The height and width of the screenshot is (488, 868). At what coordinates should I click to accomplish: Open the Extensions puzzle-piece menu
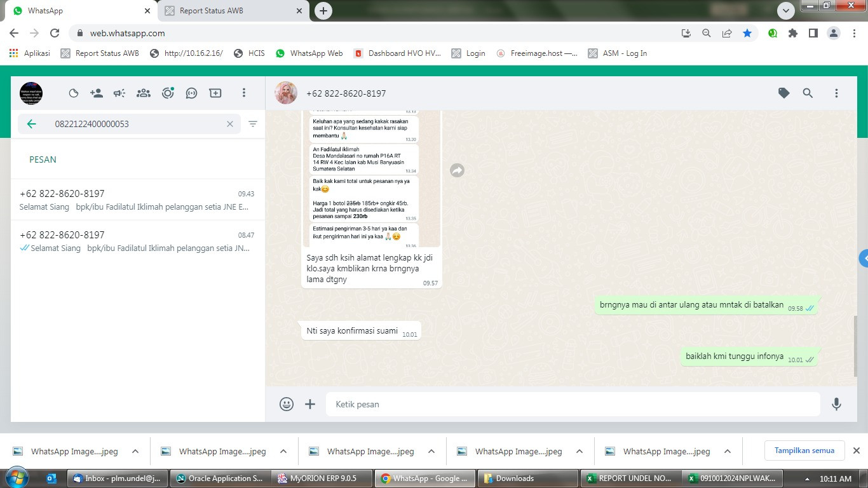(793, 33)
